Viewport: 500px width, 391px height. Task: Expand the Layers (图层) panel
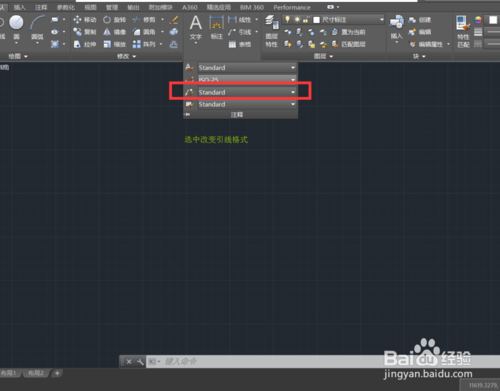[323, 56]
